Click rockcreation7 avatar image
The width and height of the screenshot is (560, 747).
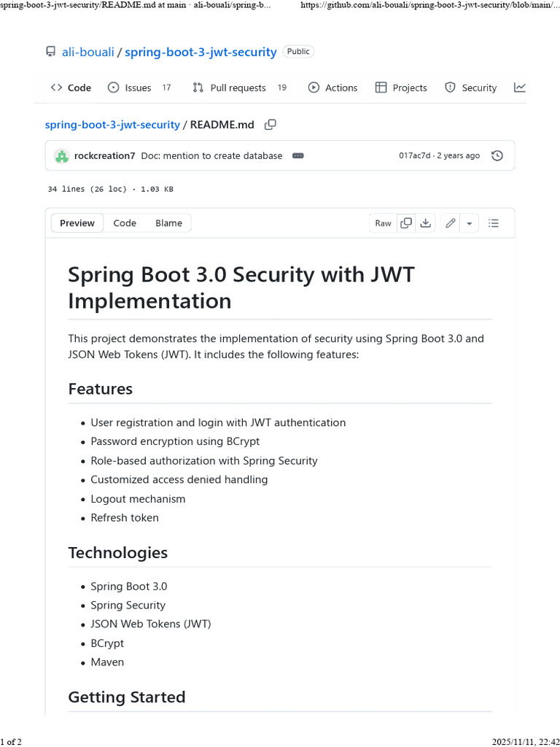tap(62, 155)
